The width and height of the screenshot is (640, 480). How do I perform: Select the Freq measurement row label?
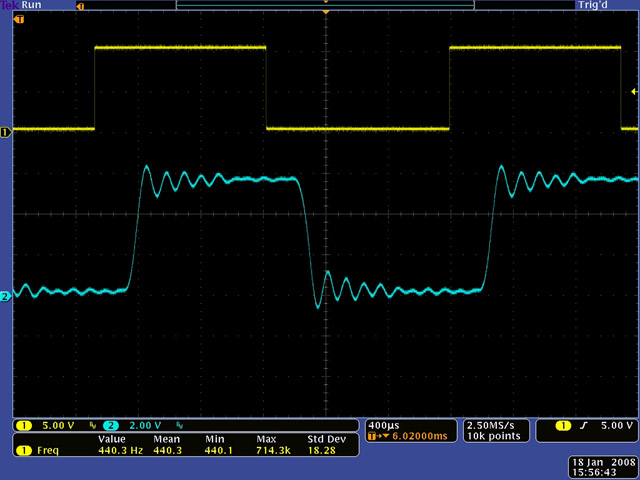[47, 451]
